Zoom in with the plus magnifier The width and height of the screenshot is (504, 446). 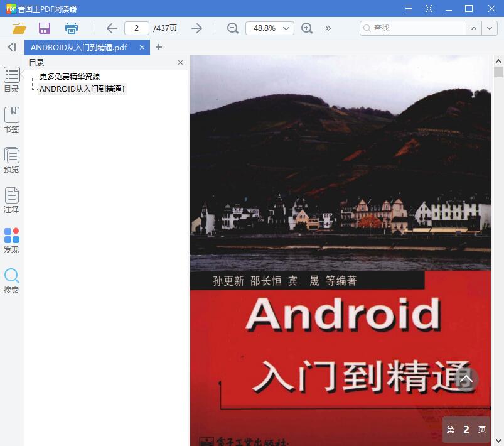click(307, 28)
